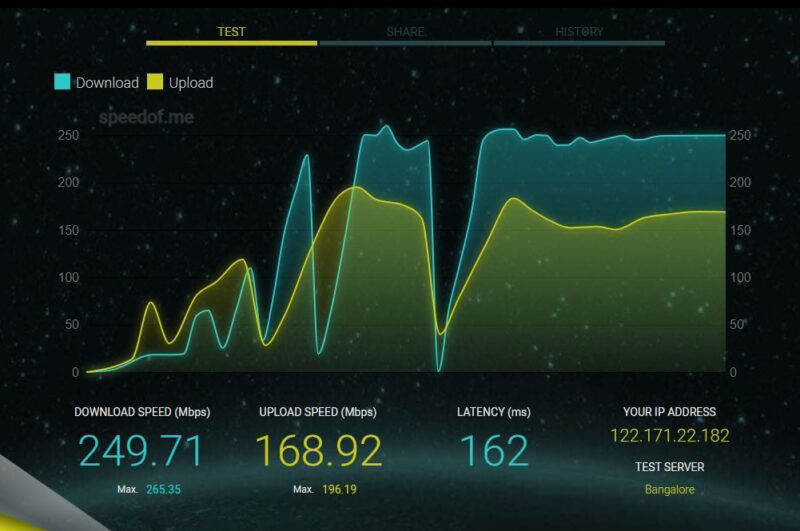The width and height of the screenshot is (800, 531).
Task: Click the Bangalore test server name
Action: [x=669, y=490]
